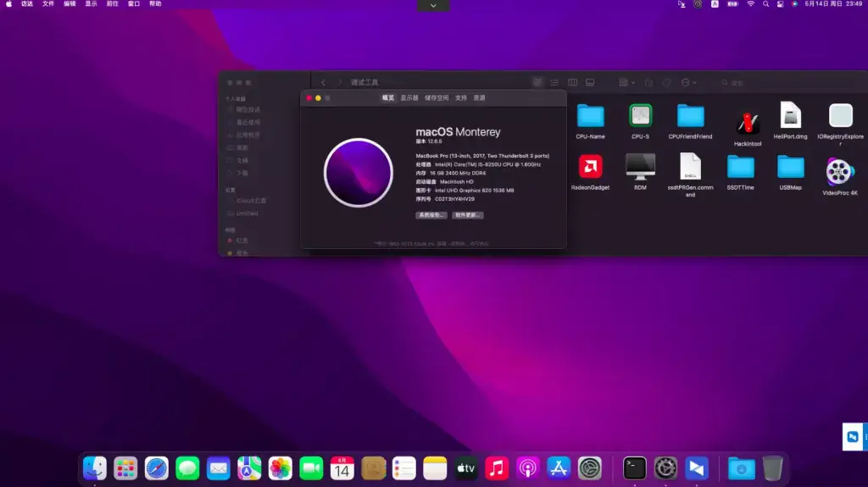Open the Finder group-by dropdown
This screenshot has height=487, width=868.
pos(626,82)
